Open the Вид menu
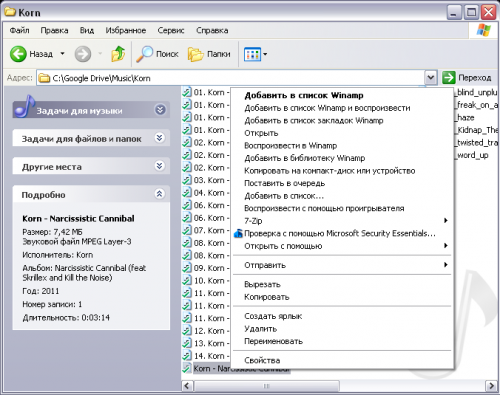The height and width of the screenshot is (395, 500). (87, 30)
